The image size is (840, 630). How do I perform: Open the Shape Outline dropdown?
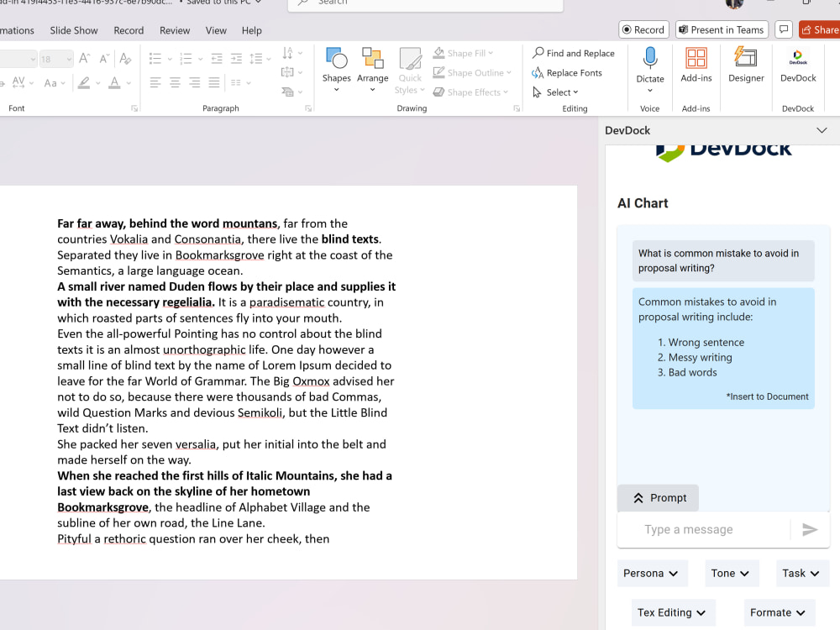[x=472, y=72]
